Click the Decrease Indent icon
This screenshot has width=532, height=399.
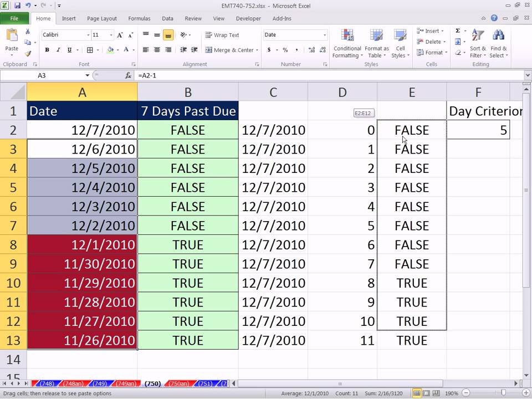click(x=183, y=50)
